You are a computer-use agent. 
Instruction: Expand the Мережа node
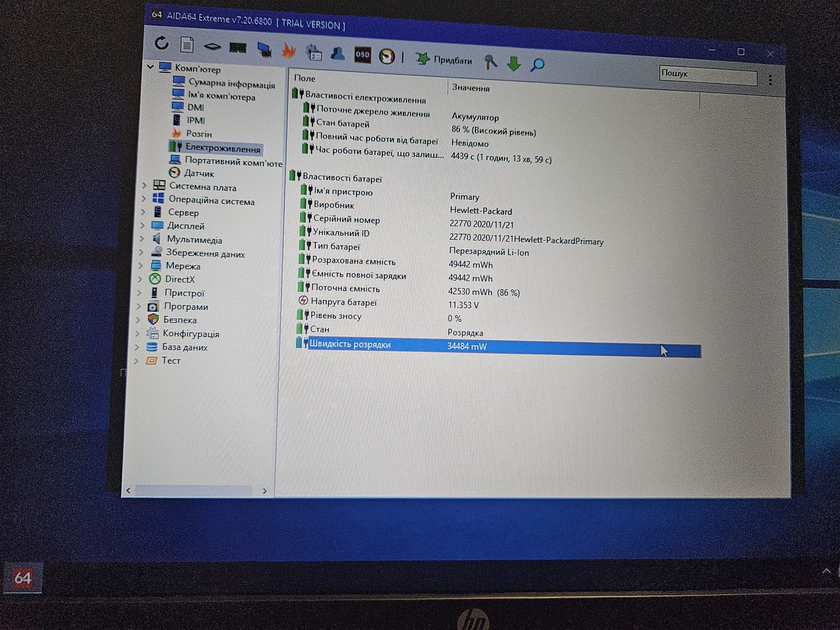coord(141,265)
